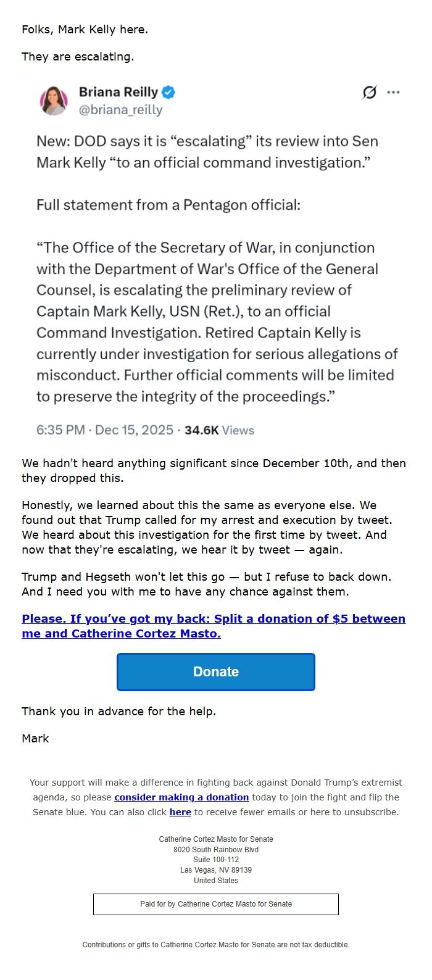Select the Las Vegas mailing address text

tap(215, 870)
